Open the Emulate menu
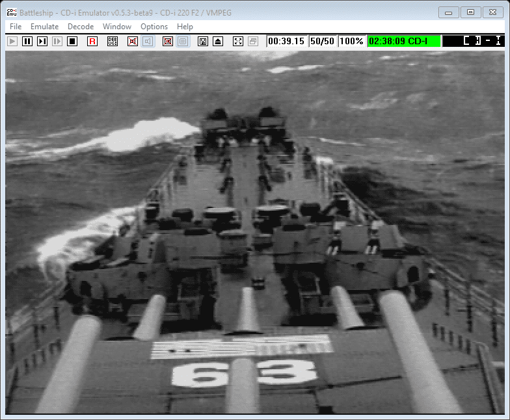This screenshot has width=510, height=420. (44, 27)
